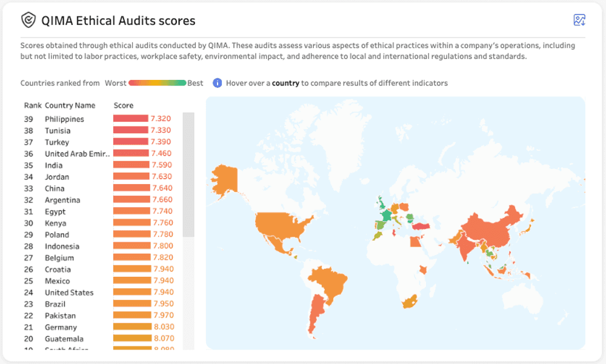Select the Germany row score bar
Image resolution: width=606 pixels, height=364 pixels.
[132, 327]
